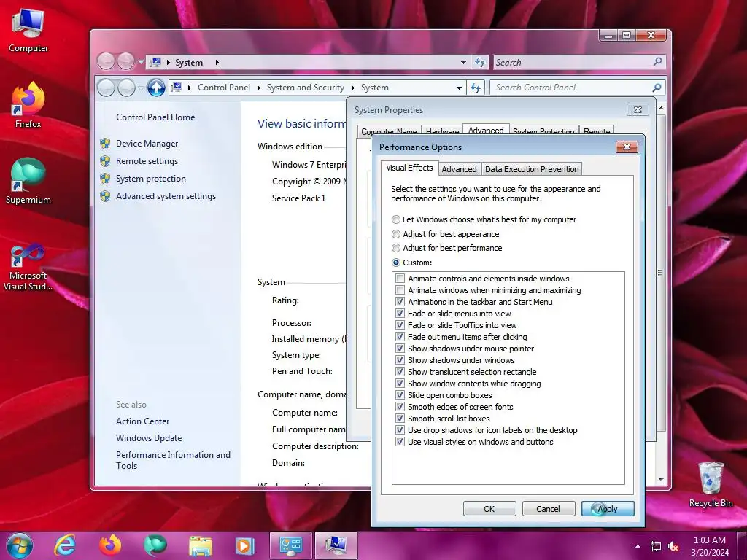Expand the arrow after Control Panel breadcrumb
The height and width of the screenshot is (560, 747).
pos(259,87)
